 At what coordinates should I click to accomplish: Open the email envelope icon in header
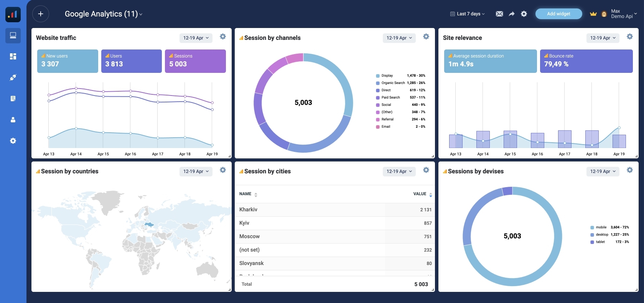coord(499,14)
